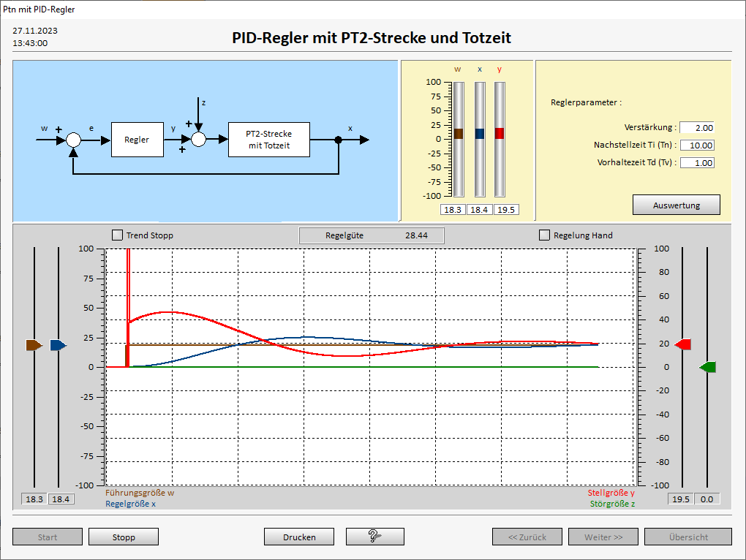Click the Verstärkung input field

click(x=696, y=128)
